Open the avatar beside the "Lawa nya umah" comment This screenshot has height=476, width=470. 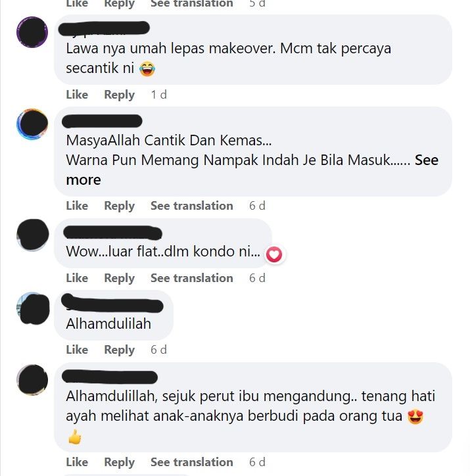[x=32, y=32]
